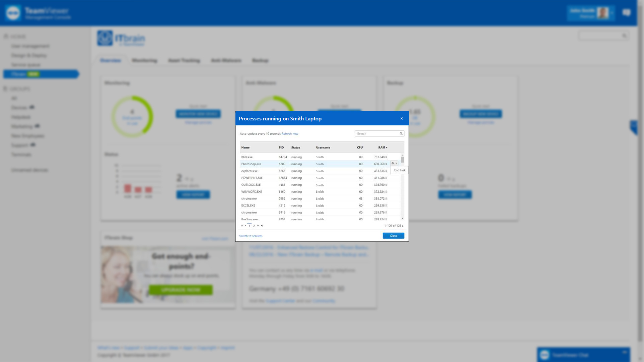Select the explorer.exe process row
The width and height of the screenshot is (644, 362).
[249, 171]
